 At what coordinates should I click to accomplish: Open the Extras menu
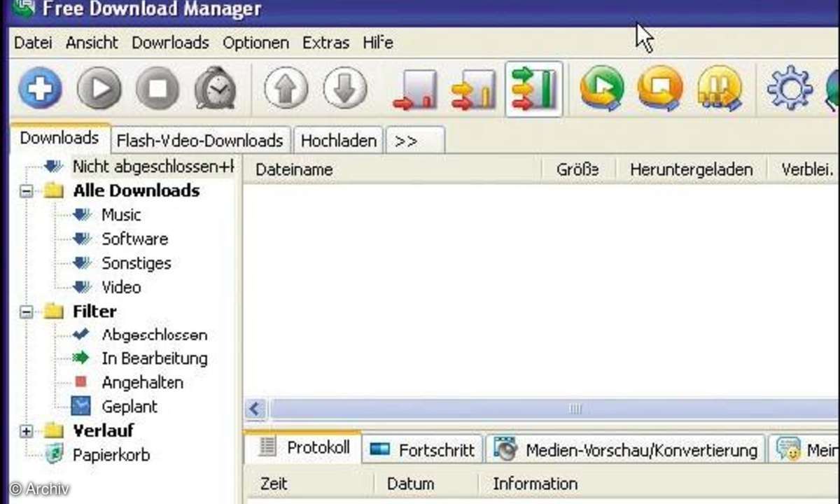point(326,43)
